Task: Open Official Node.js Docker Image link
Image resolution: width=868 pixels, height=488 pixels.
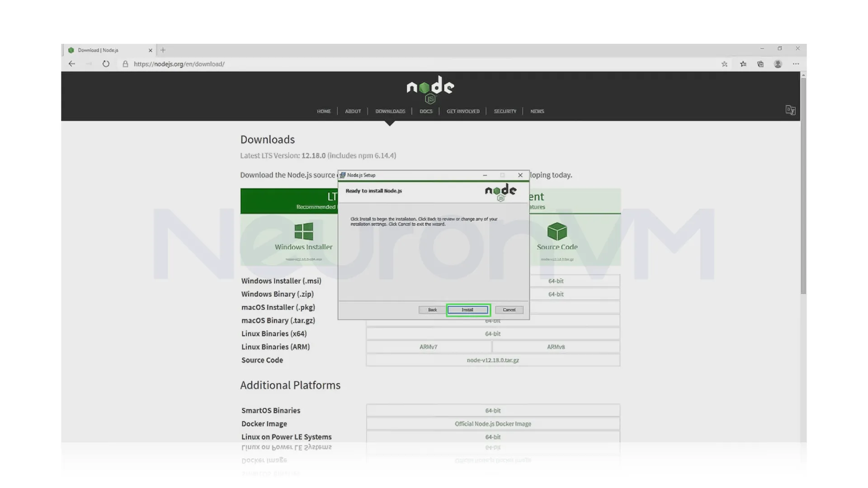Action: [x=493, y=424]
